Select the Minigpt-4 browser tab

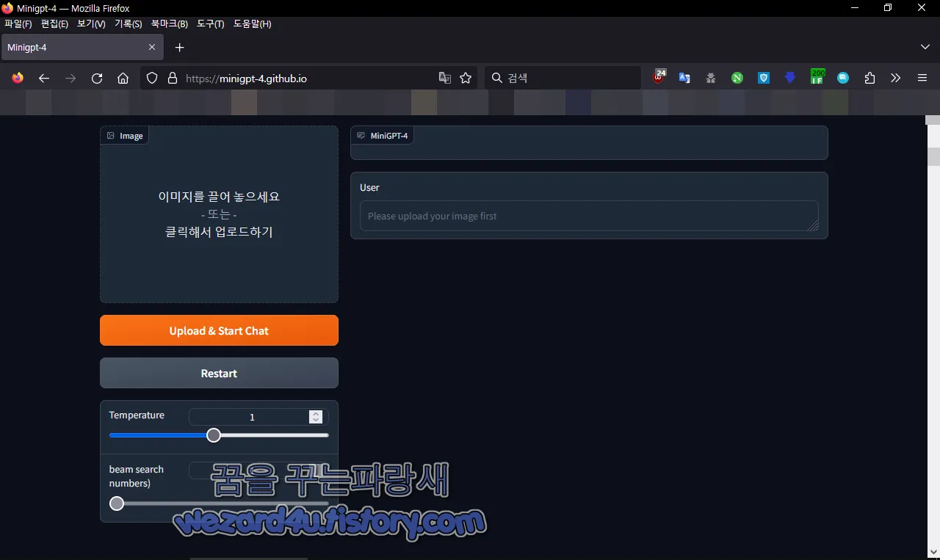click(82, 47)
